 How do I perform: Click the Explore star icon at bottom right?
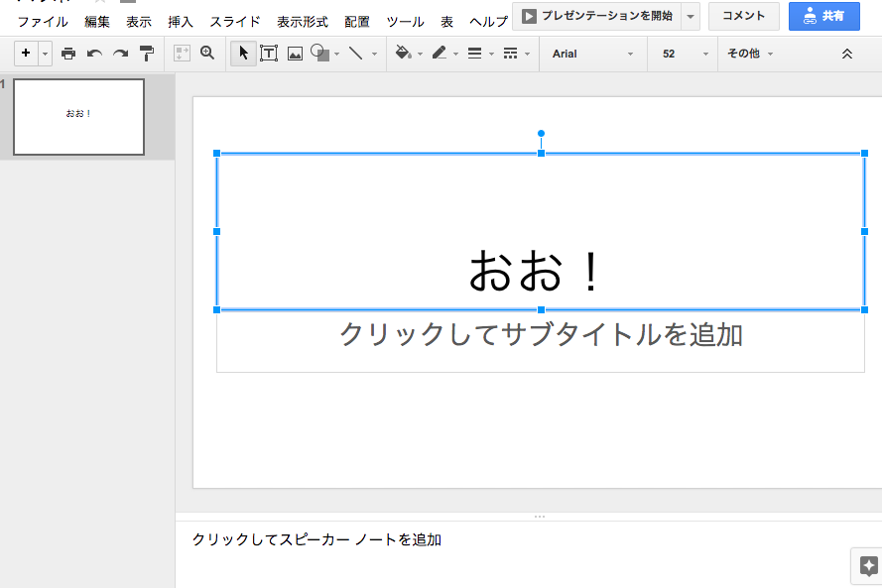click(868, 565)
